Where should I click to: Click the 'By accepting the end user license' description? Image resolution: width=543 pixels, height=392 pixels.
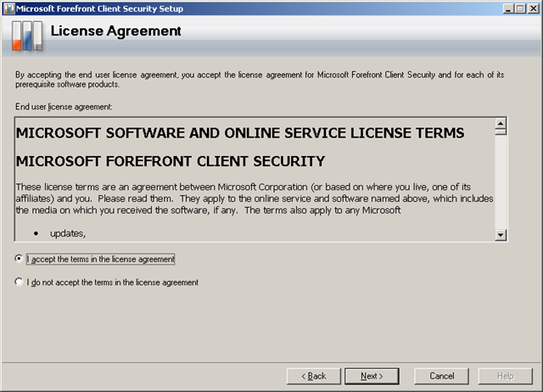click(260, 79)
